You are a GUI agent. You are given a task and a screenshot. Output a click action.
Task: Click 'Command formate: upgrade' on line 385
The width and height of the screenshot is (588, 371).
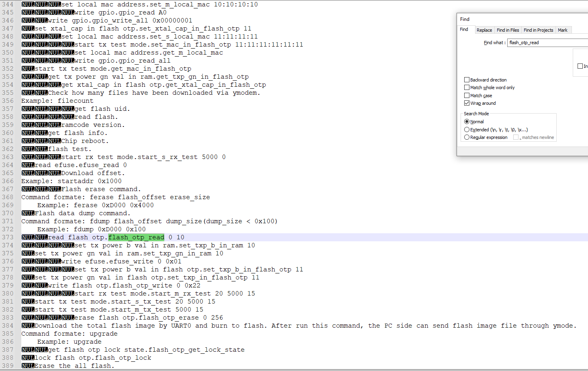[70, 334]
